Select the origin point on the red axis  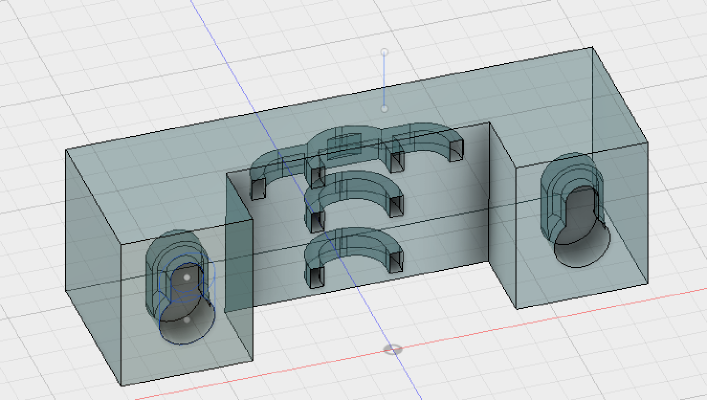[392, 349]
